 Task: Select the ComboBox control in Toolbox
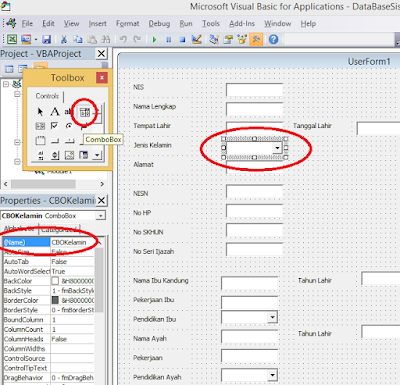coord(84,112)
